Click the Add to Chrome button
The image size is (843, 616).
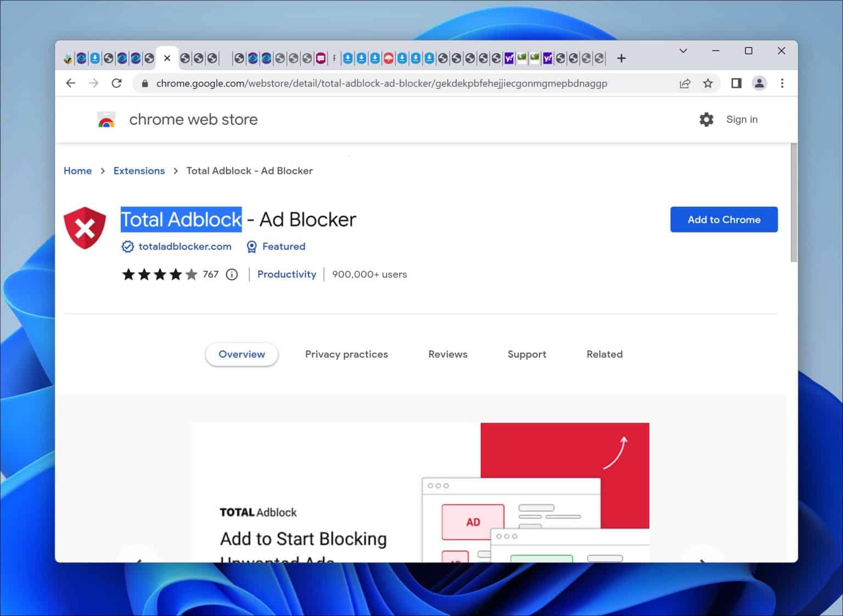(724, 219)
